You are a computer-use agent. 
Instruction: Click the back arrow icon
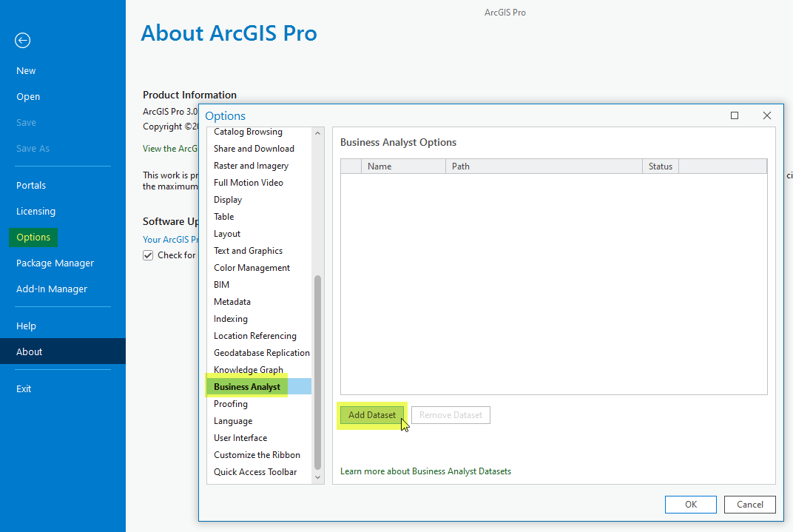pyautogui.click(x=22, y=41)
